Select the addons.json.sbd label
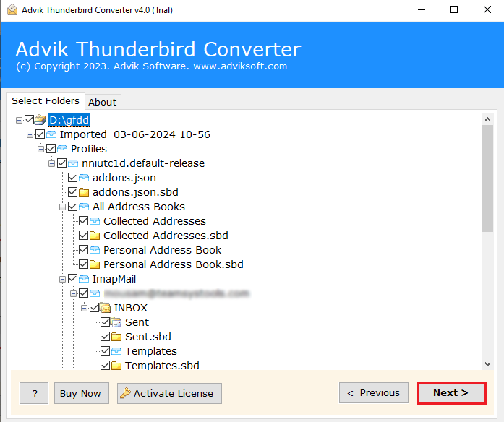The image size is (504, 422). [x=135, y=192]
